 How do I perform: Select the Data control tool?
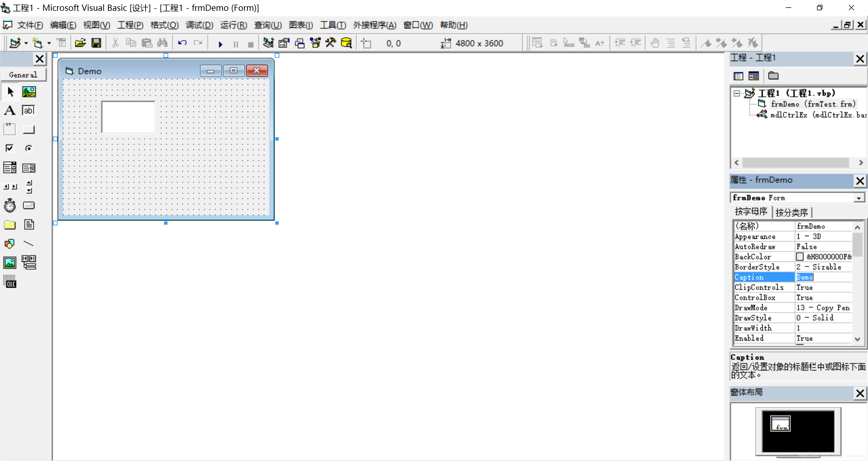click(29, 262)
